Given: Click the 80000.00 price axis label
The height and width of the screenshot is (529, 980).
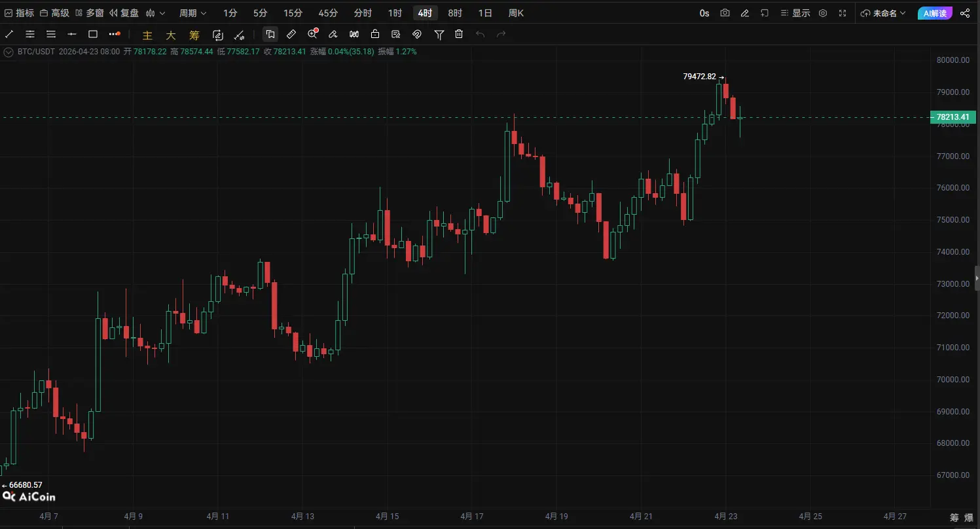Looking at the screenshot, I should pos(953,60).
